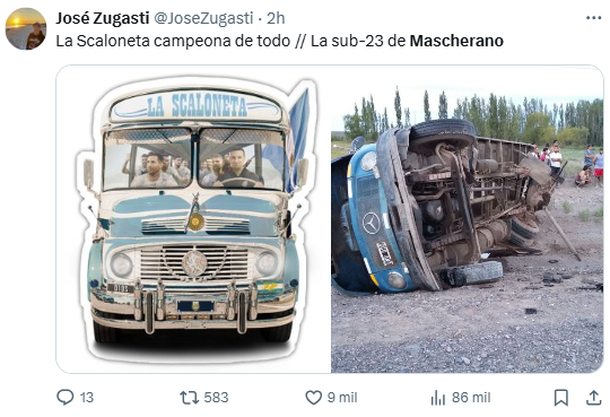The image size is (610, 417).
Task: Click the tweet text "La Scaloneta campeona de todo"
Action: [173, 41]
